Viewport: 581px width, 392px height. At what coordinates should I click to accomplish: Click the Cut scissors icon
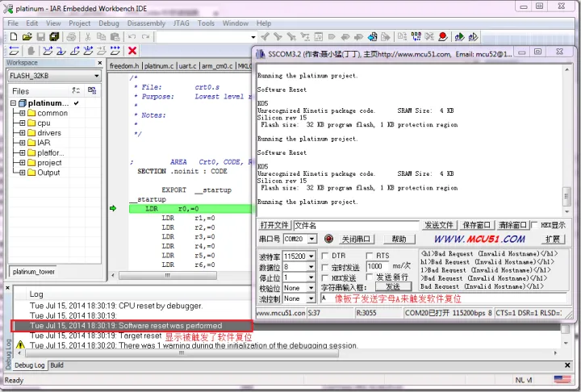click(x=88, y=36)
